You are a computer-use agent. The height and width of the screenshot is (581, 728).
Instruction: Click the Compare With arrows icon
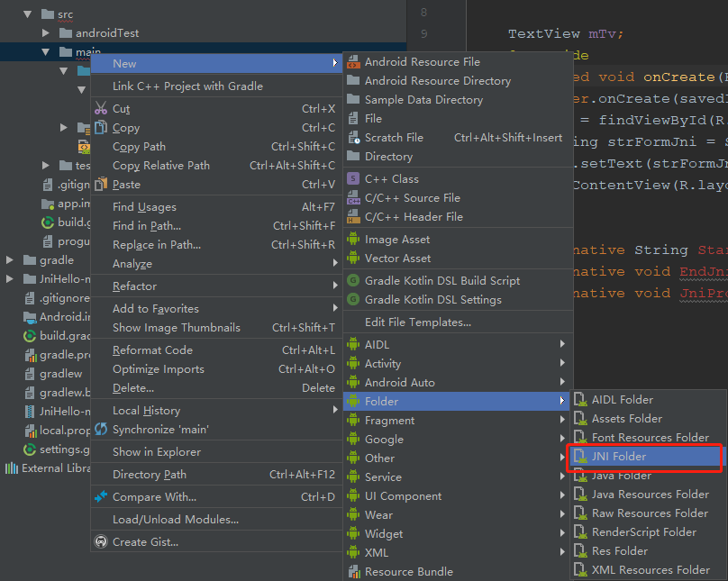101,496
